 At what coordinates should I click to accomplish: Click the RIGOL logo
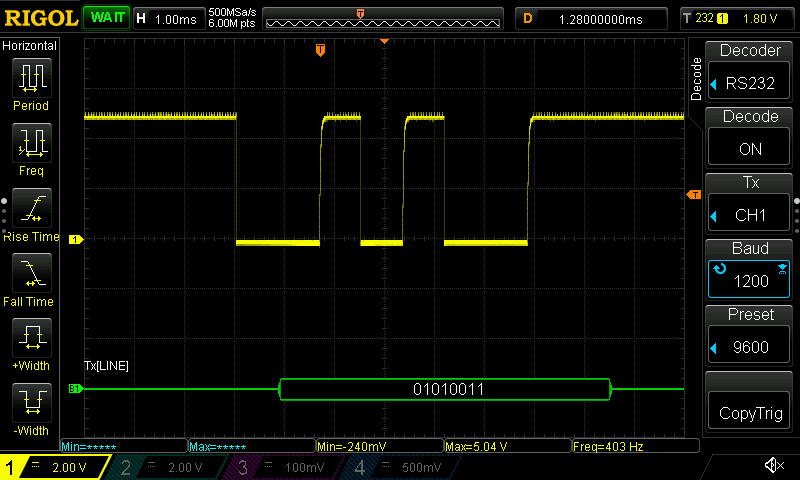(41, 18)
